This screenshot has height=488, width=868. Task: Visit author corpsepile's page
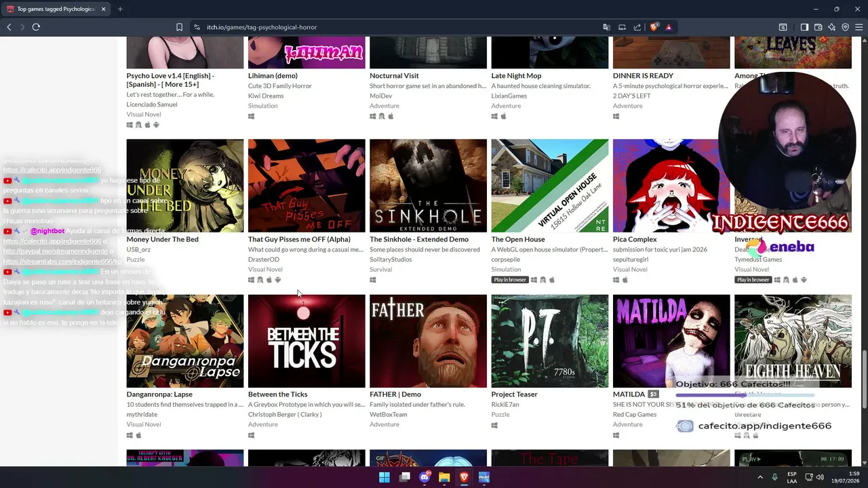click(506, 260)
